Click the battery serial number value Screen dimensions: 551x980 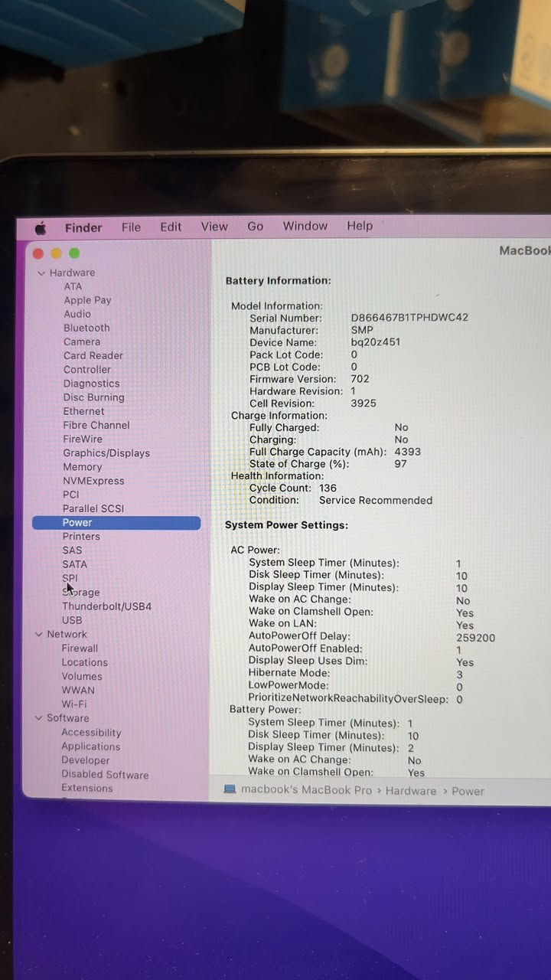[x=409, y=318]
